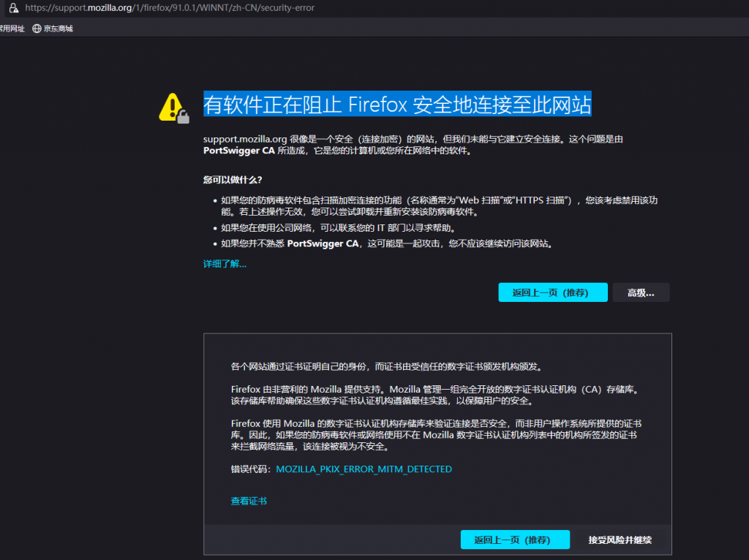Click upper 返回上一页（推荐）button
Screen dimensions: 749x560
click(x=553, y=292)
